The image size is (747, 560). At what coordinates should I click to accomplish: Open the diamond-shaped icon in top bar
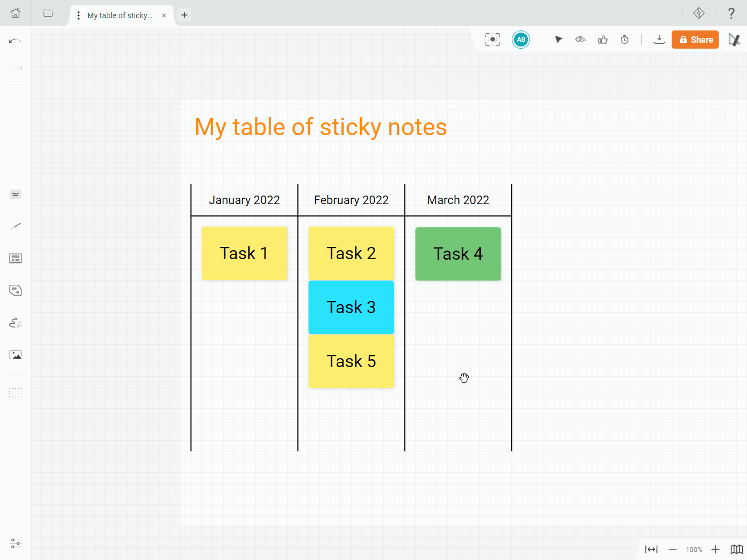699,13
